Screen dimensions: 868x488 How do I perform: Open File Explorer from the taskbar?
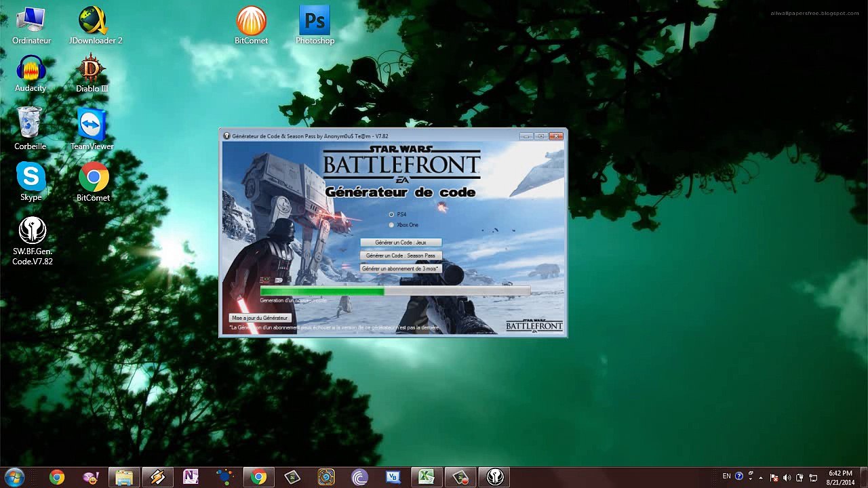coord(124,478)
